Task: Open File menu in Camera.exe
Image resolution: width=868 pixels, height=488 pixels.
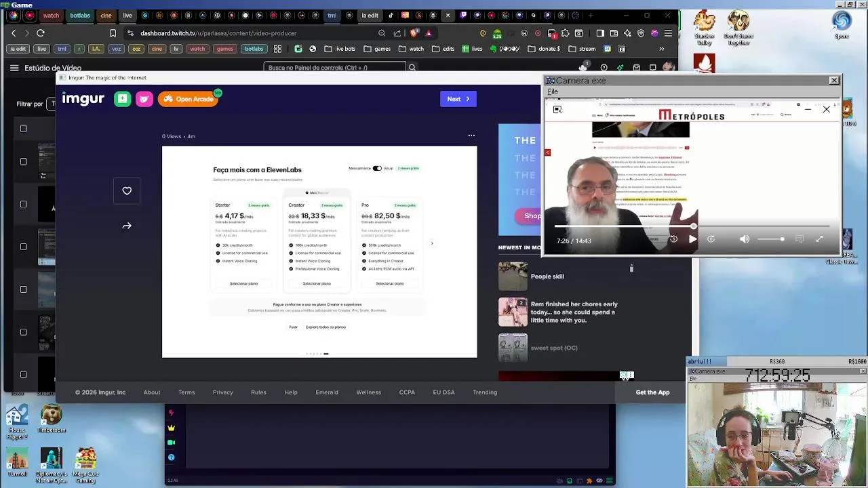Action: point(553,91)
